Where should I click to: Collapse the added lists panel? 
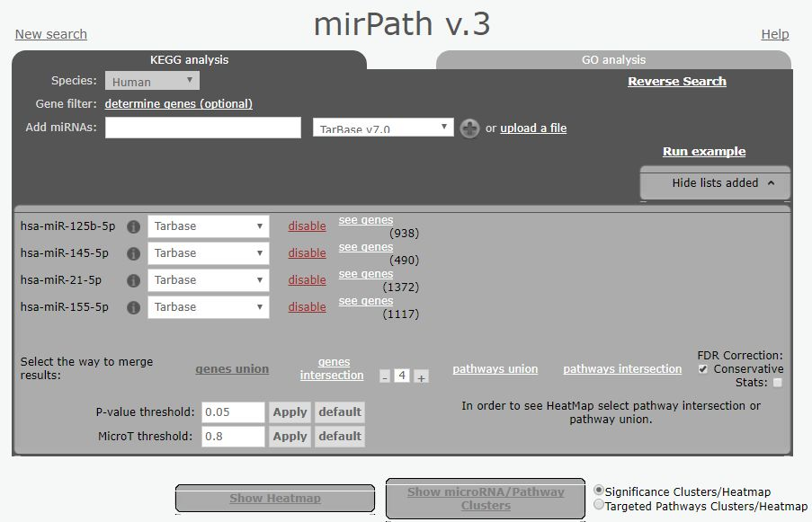pos(714,183)
